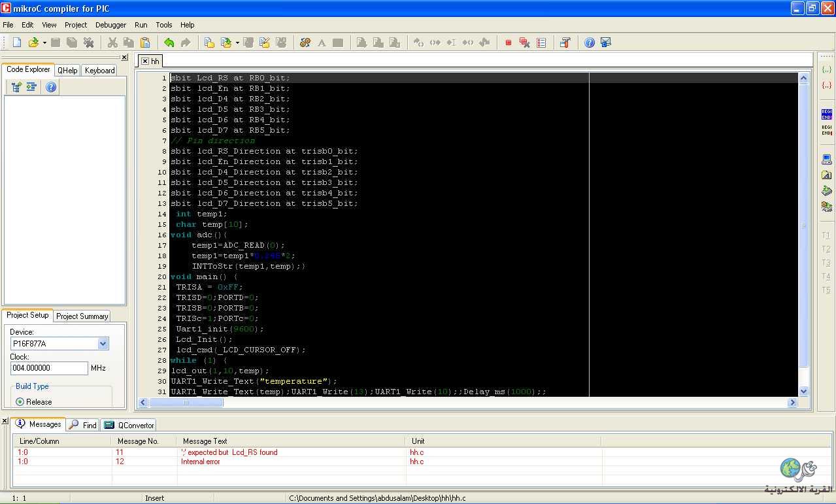The width and height of the screenshot is (836, 504).
Task: Click the plain BEGIN END icon
Action: 827,129
